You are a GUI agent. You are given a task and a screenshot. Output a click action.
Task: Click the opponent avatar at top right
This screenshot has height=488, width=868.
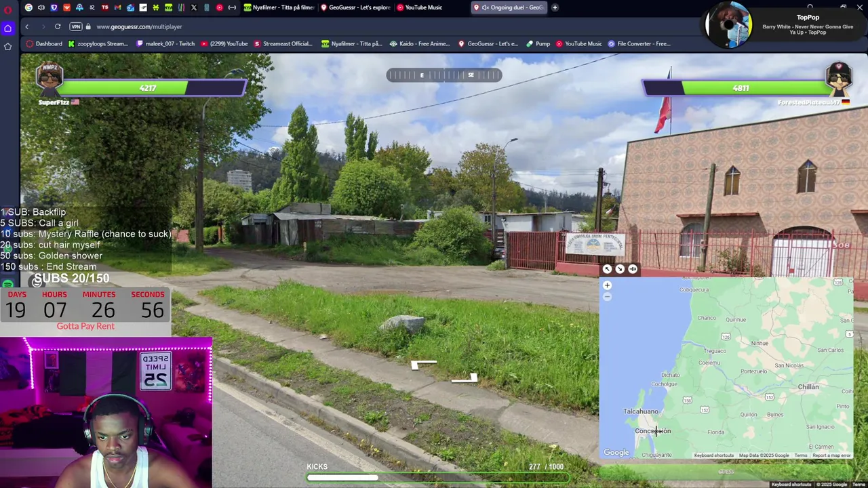838,80
